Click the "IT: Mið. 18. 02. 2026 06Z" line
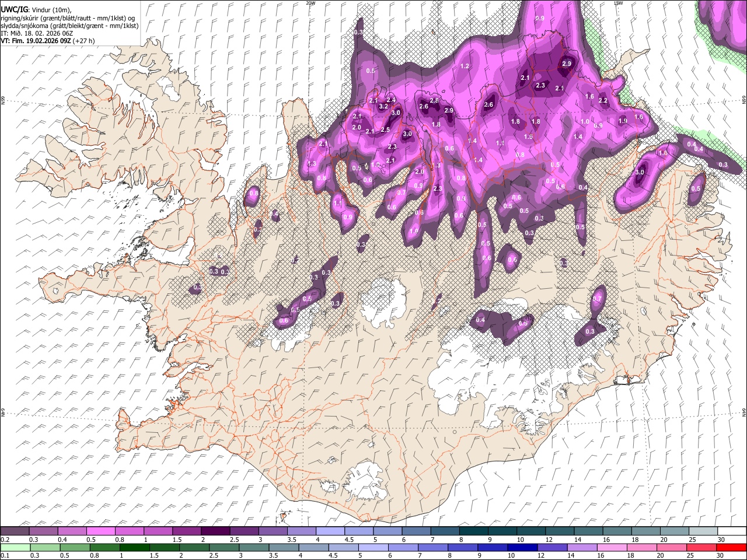This screenshot has height=560, width=747. (x=37, y=33)
